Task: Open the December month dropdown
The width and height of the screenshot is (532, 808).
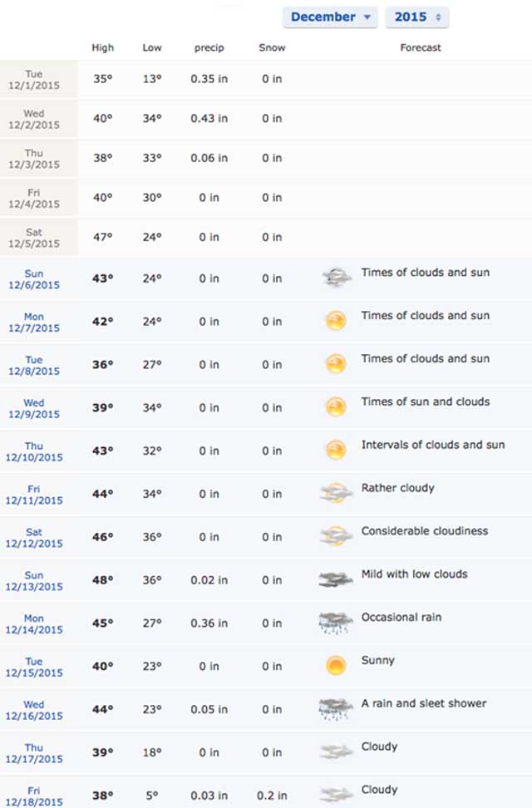Action: click(330, 17)
